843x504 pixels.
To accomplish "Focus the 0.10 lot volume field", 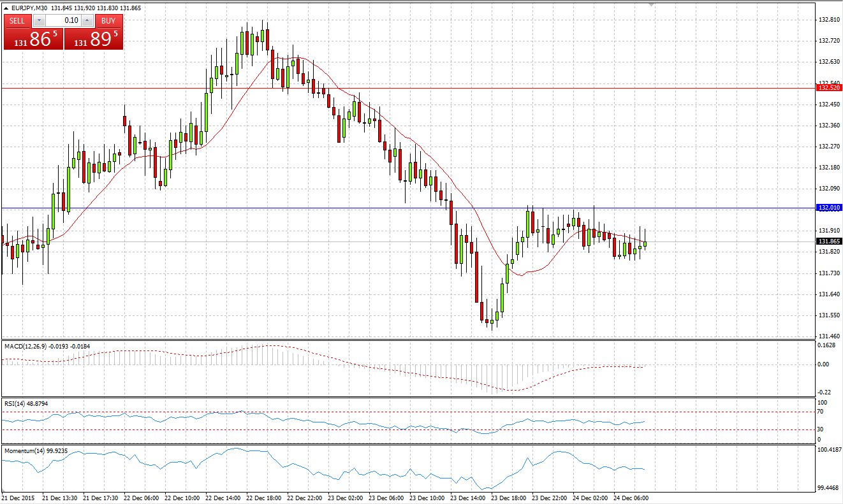I will tap(63, 20).
